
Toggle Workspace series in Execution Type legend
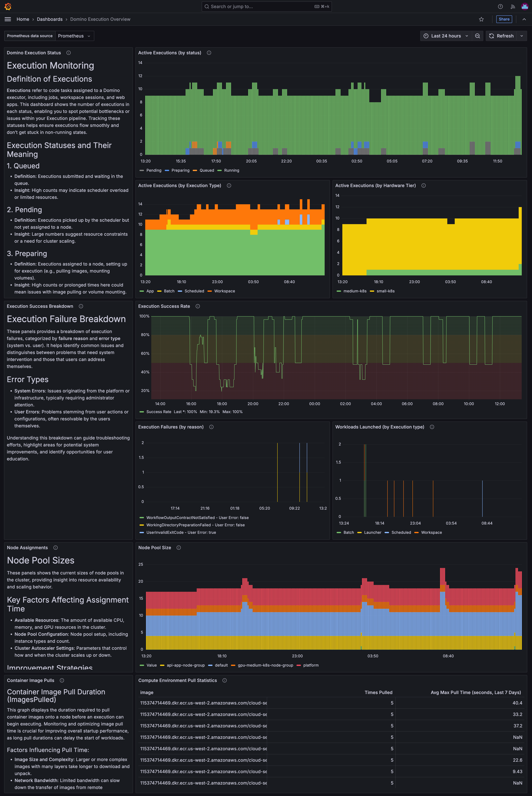click(x=225, y=291)
